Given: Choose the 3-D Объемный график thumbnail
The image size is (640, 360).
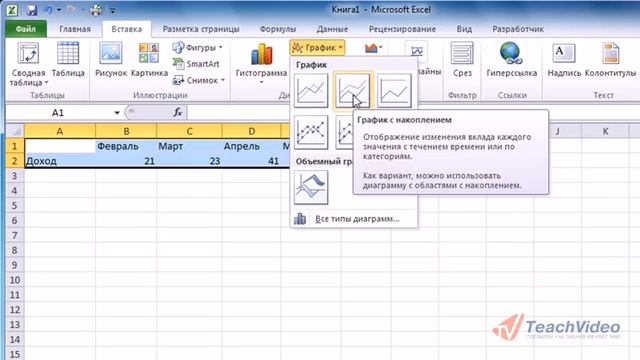Looking at the screenshot, I should pos(311,187).
